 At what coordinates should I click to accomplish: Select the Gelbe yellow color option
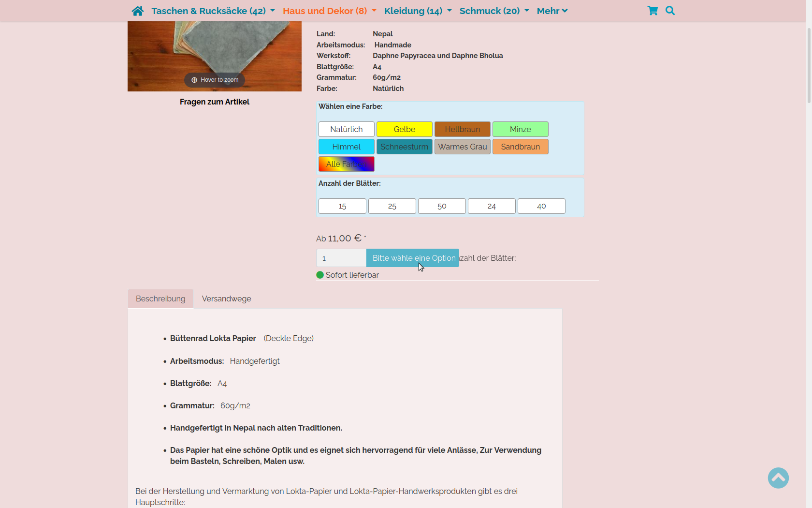(405, 129)
